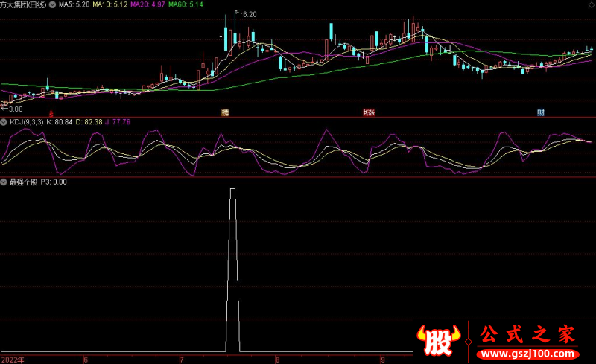596x364 pixels.
Task: Open the www.gszj100.com link
Action: 530,353
